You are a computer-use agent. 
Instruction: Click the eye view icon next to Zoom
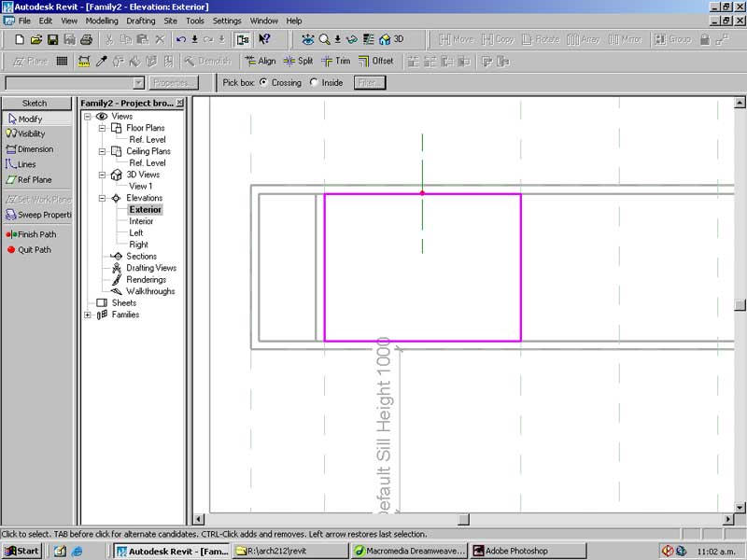(x=308, y=39)
